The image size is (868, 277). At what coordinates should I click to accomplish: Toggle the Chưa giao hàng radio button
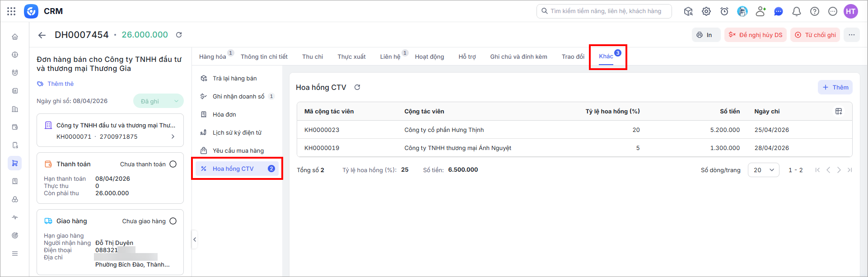(173, 221)
